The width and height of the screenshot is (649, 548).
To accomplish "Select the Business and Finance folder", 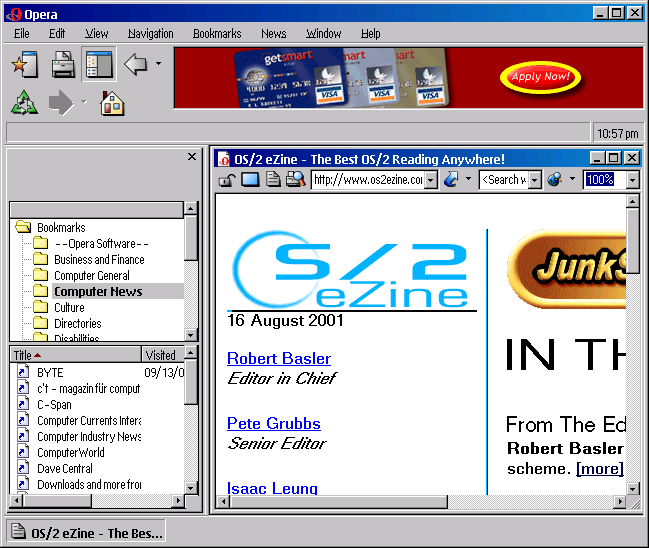I will tap(99, 260).
